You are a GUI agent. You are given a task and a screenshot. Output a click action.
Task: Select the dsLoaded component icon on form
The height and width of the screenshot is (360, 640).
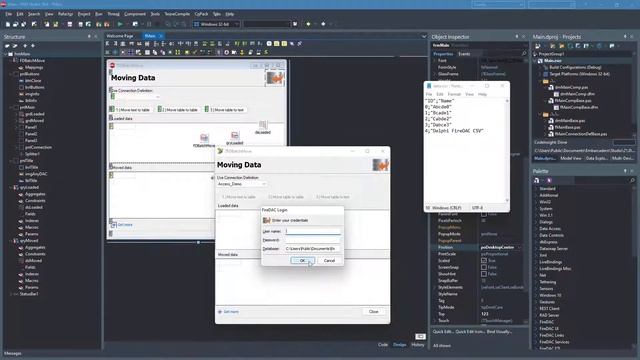point(263,125)
